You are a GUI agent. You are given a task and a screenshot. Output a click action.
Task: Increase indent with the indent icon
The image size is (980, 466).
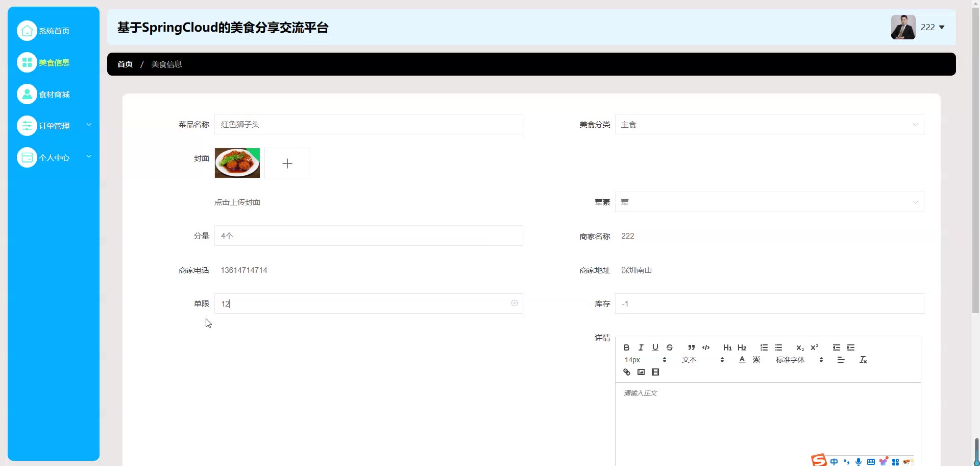pos(851,347)
